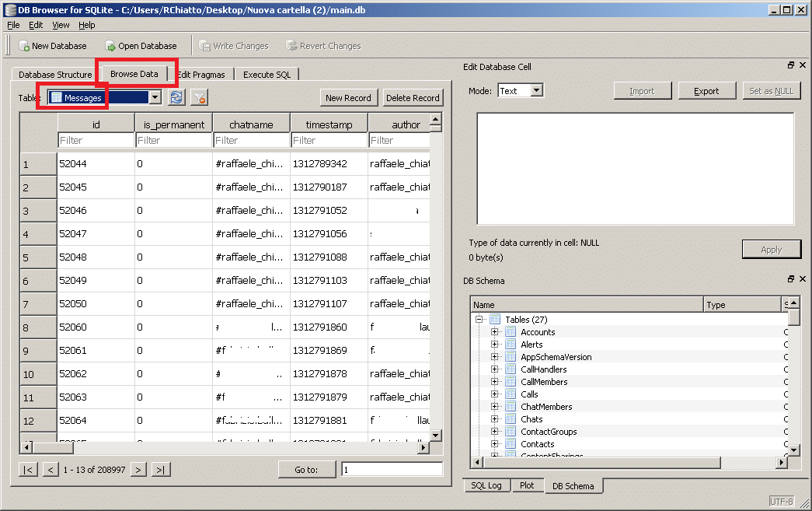This screenshot has width=812, height=511.
Task: Refresh the table data with refresh icon
Action: [x=176, y=97]
